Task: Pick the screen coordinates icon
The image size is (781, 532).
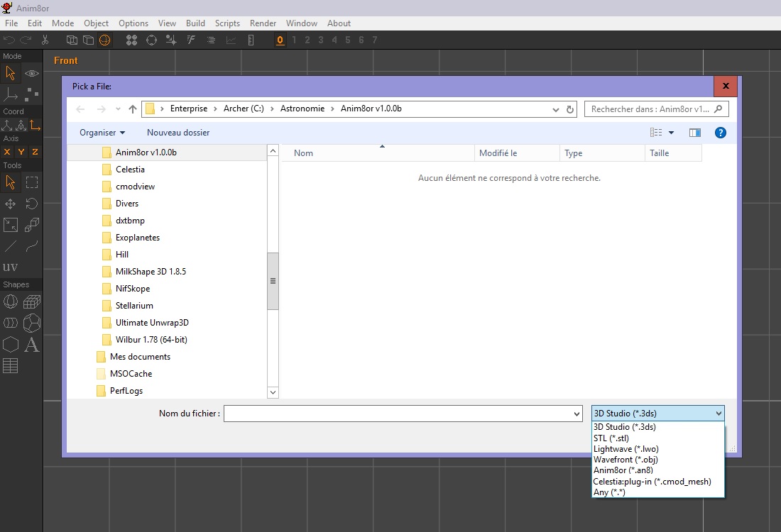Action: tap(35, 125)
